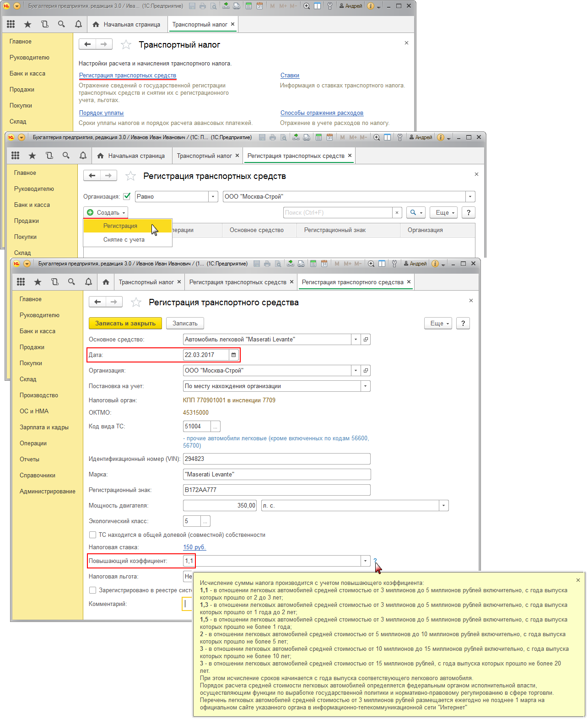The width and height of the screenshot is (588, 719).
Task: Open Еще menu in registration form
Action: click(x=438, y=323)
